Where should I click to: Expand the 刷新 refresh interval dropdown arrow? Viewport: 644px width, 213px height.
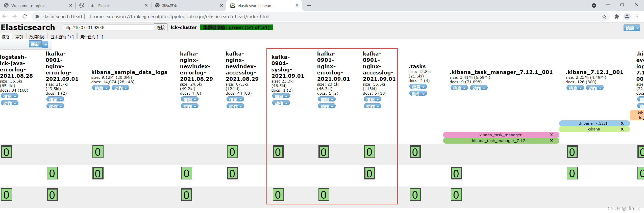click(x=45, y=45)
